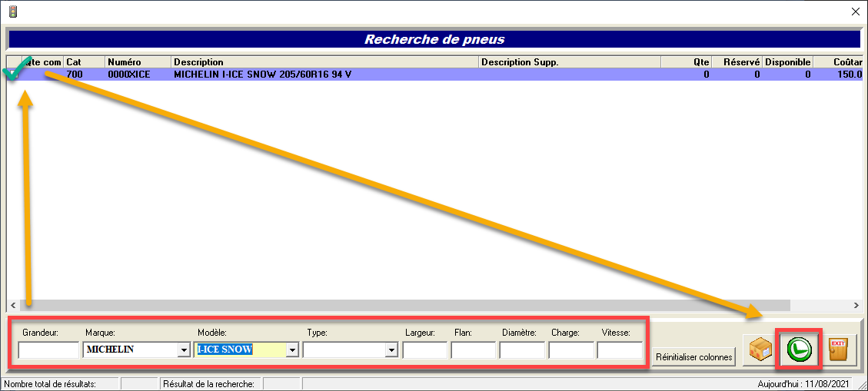Close the Recherche de pneus window
Screen dimensions: 868x391
[855, 11]
